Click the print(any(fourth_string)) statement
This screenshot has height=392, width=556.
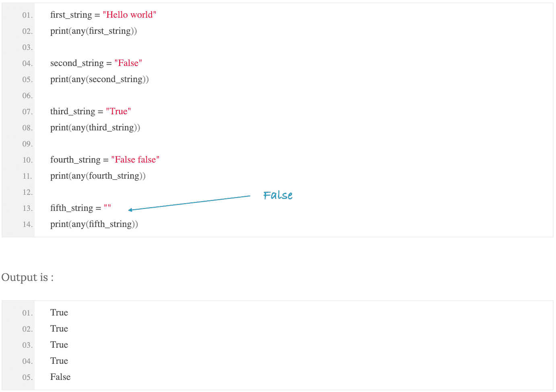[x=98, y=176]
